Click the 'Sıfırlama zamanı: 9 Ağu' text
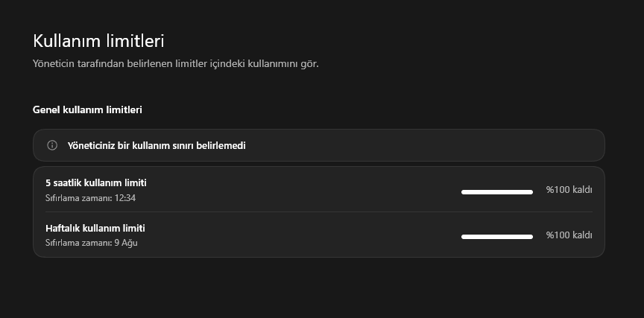The width and height of the screenshot is (644, 318). [x=92, y=243]
